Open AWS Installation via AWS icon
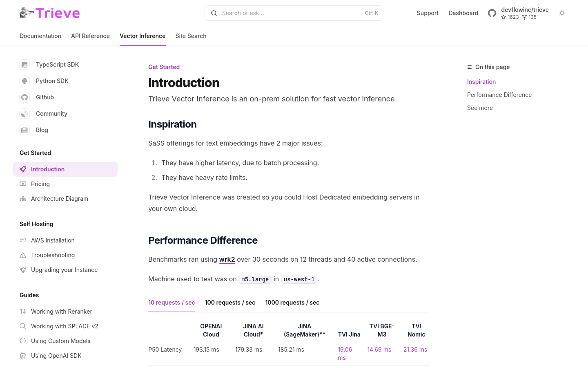 click(23, 240)
